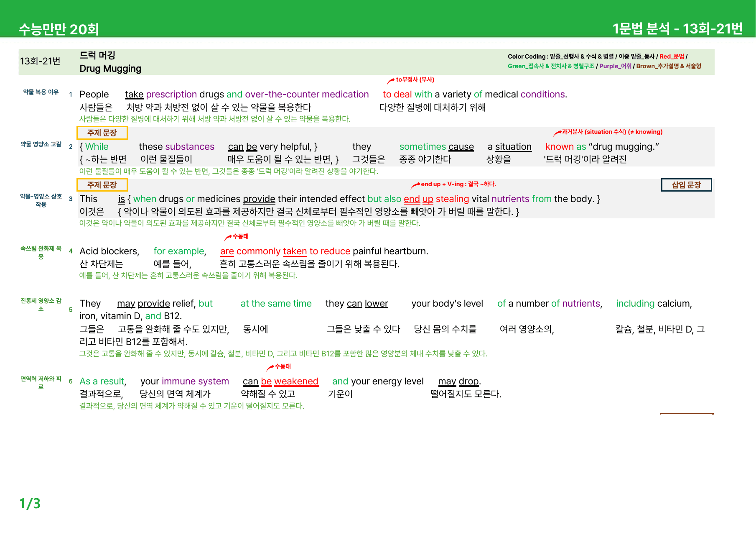Screen dimensions: 756x535
Task: Click the side label '약물 복용 이유'
Action: coord(41,92)
